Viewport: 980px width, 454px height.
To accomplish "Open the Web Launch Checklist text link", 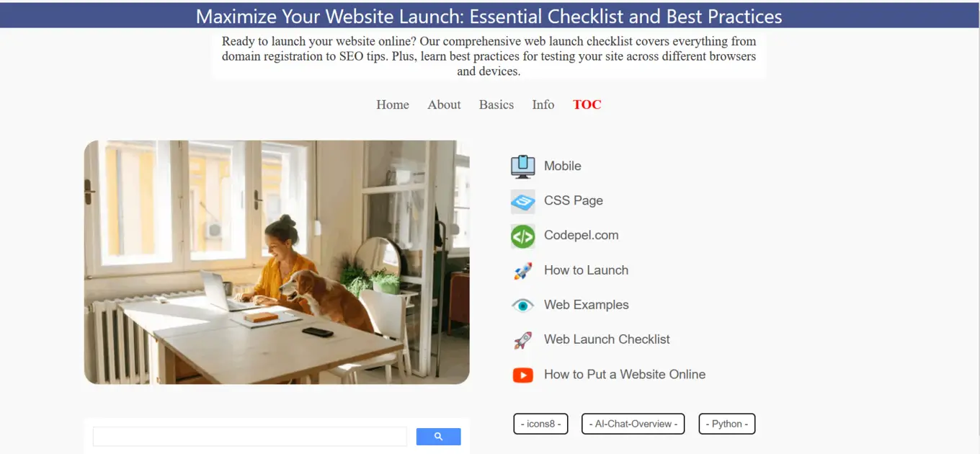I will (607, 339).
